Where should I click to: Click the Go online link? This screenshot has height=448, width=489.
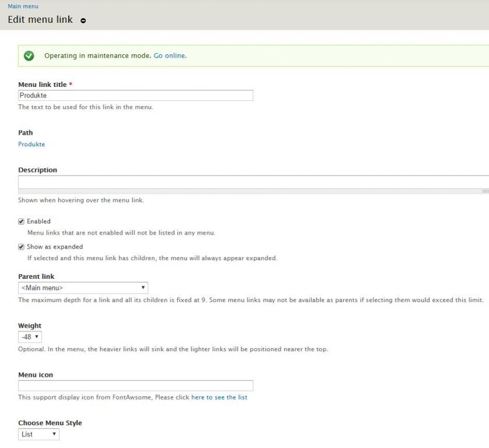[x=169, y=56]
